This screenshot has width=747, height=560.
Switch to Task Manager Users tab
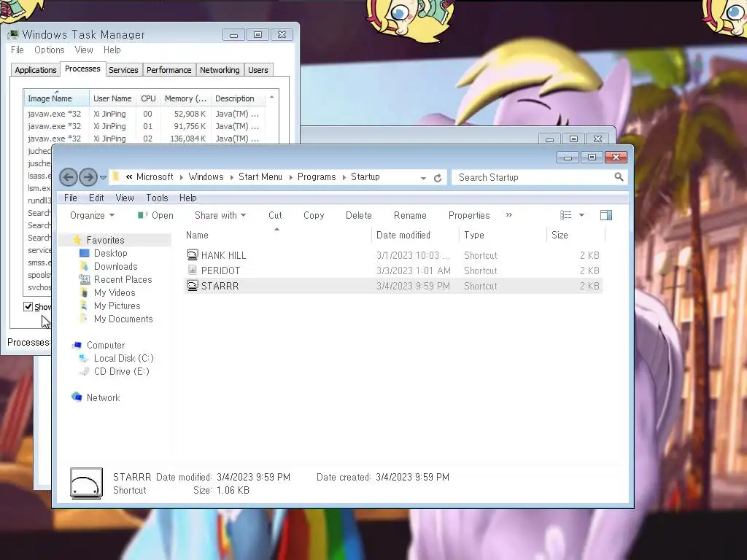(x=258, y=70)
